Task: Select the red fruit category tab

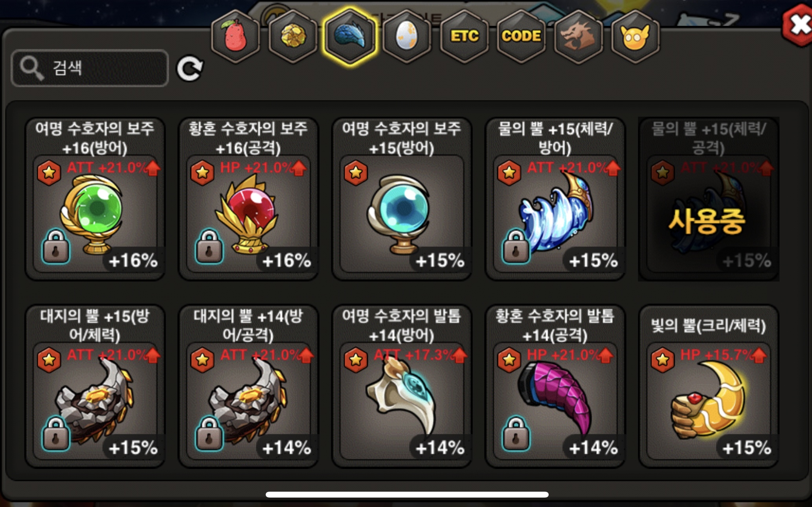Action: click(x=235, y=36)
